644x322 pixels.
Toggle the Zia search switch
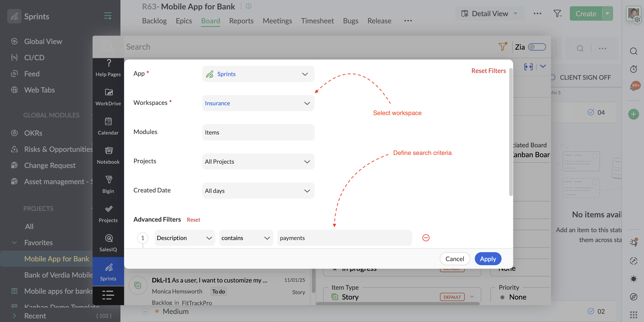tap(537, 47)
